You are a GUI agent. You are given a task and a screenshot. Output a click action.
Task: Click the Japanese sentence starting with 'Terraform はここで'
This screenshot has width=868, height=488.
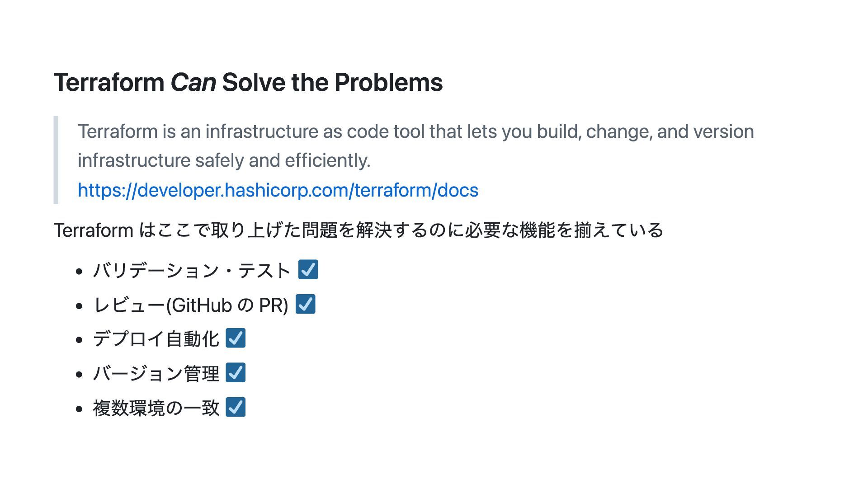coord(358,230)
